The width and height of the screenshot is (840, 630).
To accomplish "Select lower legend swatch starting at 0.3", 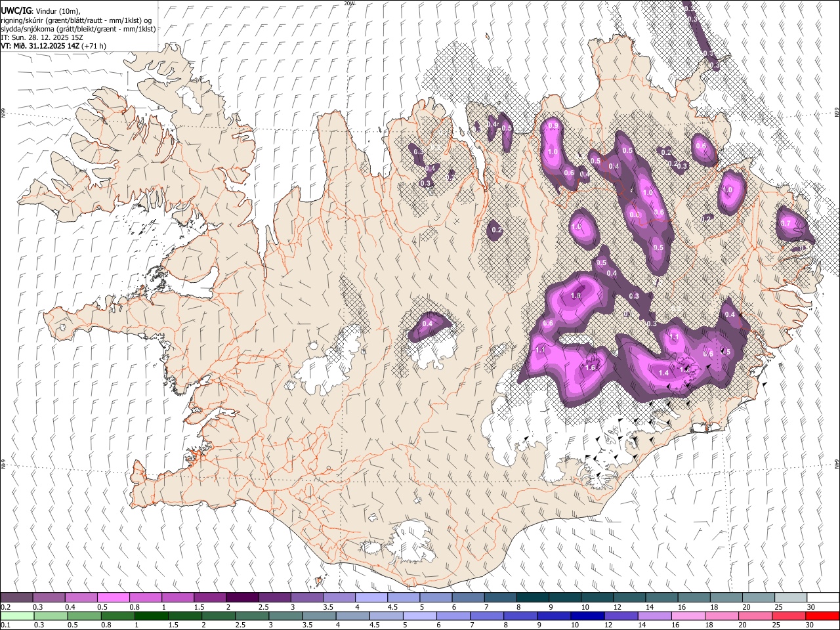I will [x=51, y=616].
